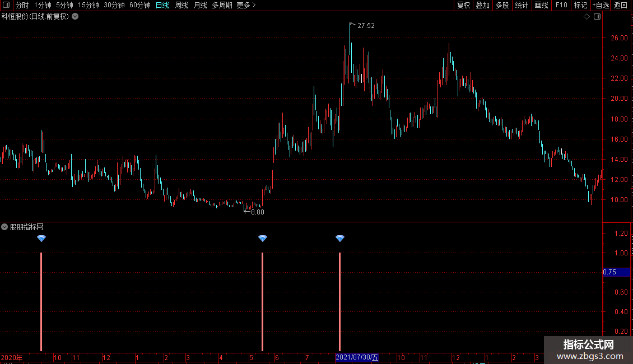This screenshot has height=364, width=633.
Task: Click the 统计 statistics button
Action: click(522, 5)
